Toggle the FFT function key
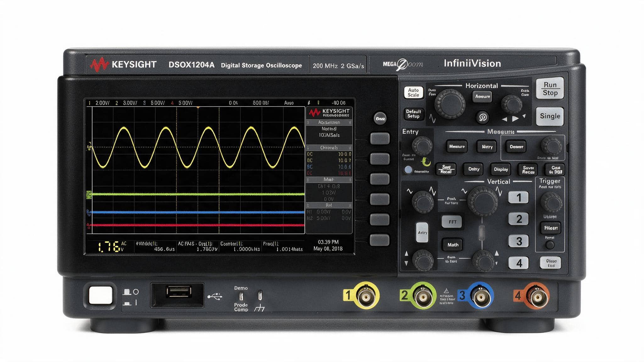The image size is (644, 362). tap(452, 222)
